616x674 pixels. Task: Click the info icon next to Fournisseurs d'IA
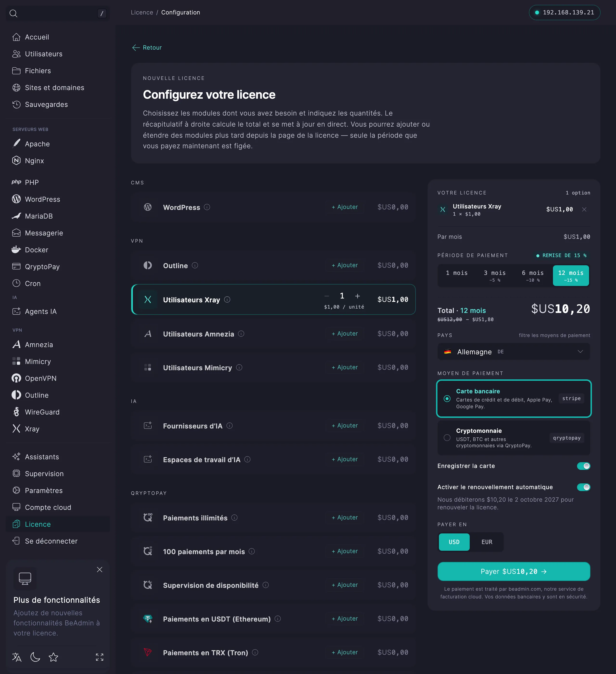[230, 426]
